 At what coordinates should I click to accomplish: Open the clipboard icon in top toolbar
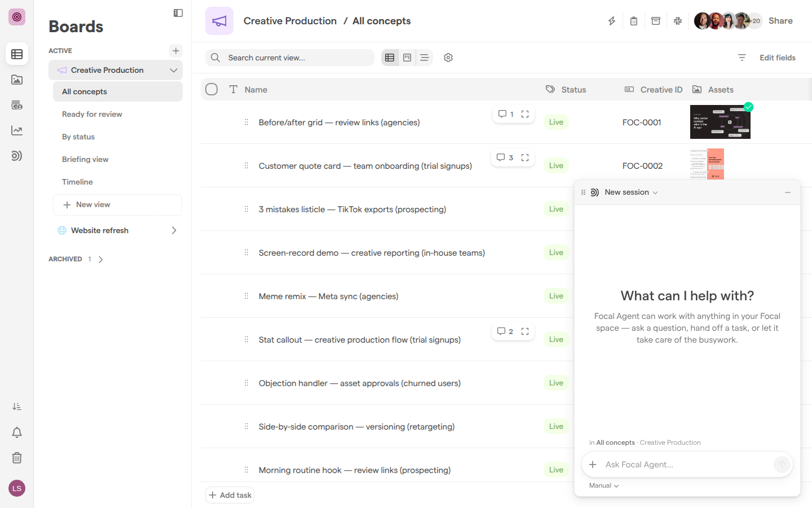(x=634, y=21)
